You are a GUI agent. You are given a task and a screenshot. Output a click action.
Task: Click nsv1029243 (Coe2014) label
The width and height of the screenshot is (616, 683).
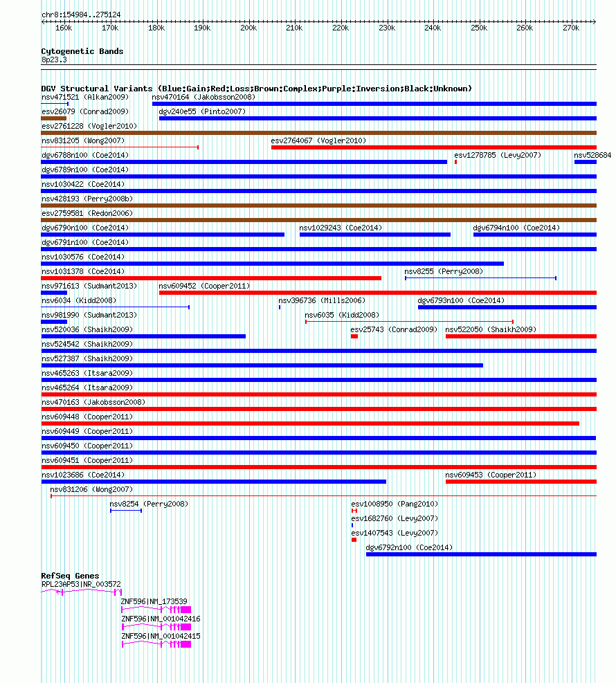click(x=341, y=228)
